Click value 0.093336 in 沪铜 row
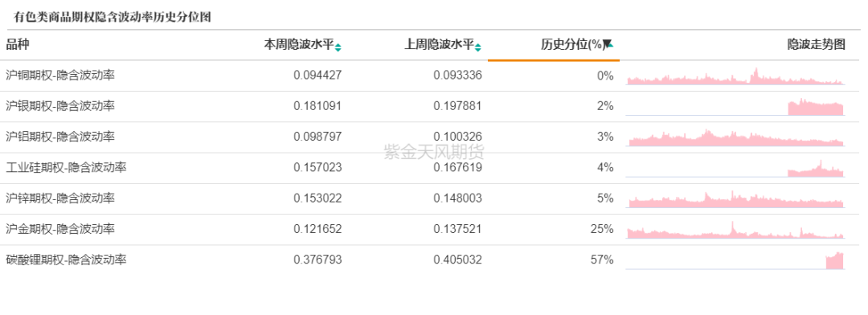 [x=458, y=76]
